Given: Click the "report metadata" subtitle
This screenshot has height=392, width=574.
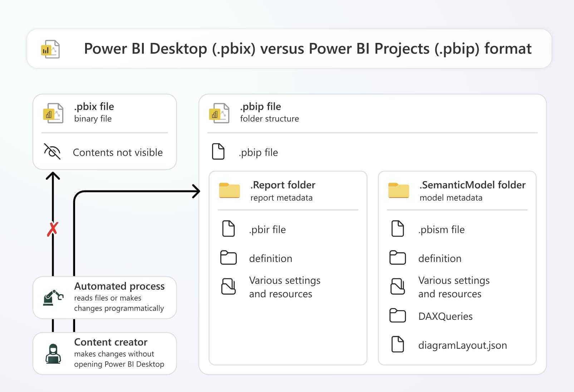Looking at the screenshot, I should click(x=281, y=198).
